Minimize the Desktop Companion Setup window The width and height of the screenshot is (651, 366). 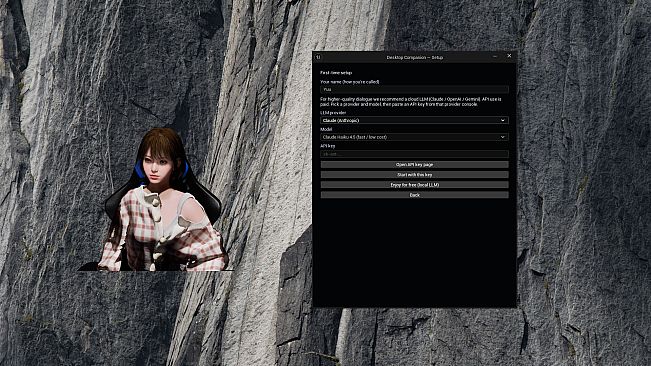tap(495, 56)
